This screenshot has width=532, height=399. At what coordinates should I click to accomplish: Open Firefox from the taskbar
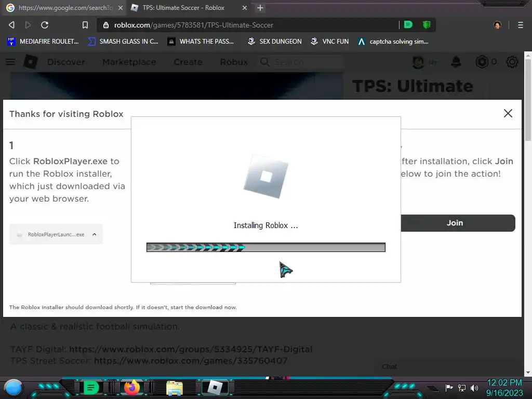131,388
